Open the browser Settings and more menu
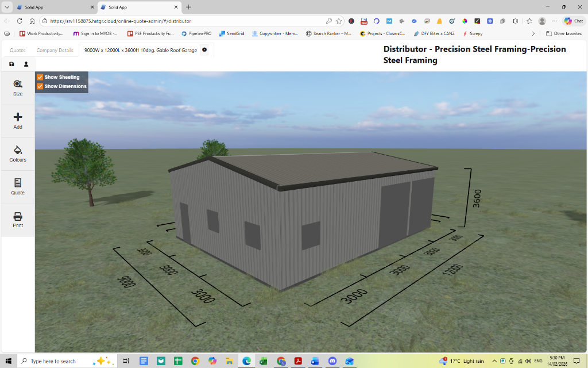This screenshot has width=588, height=368. (x=555, y=21)
